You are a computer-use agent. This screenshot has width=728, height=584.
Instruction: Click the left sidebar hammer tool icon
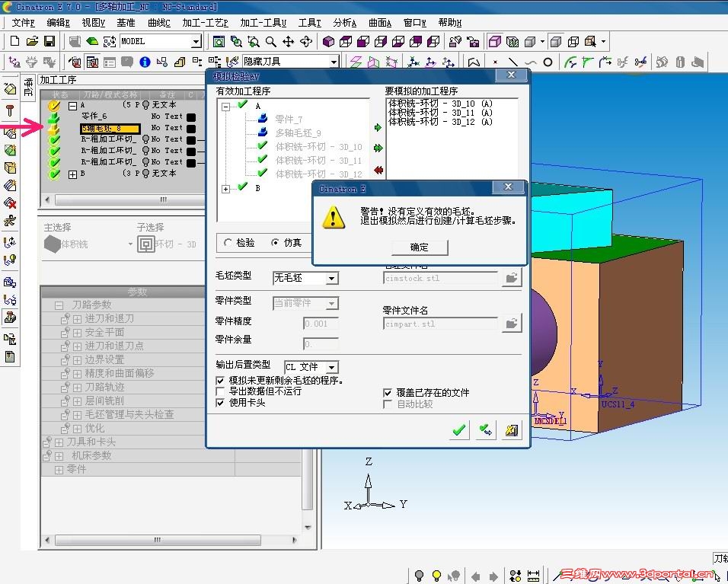[x=10, y=110]
